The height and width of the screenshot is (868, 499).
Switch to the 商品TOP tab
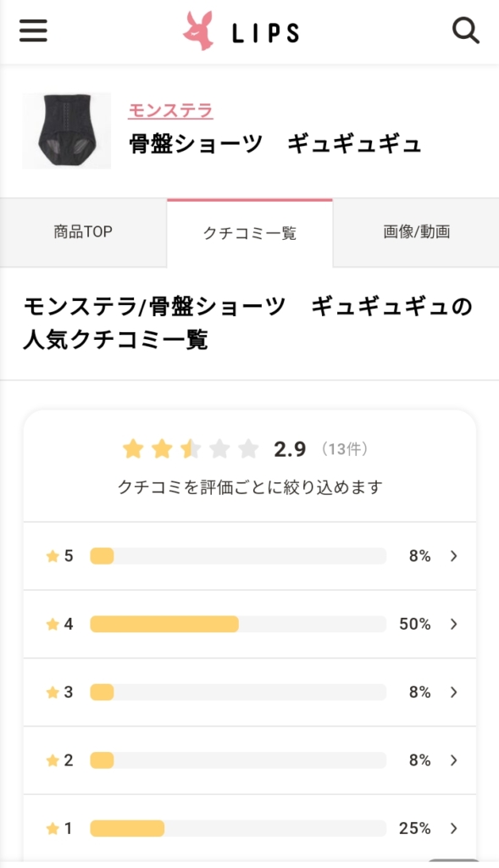[x=83, y=232]
